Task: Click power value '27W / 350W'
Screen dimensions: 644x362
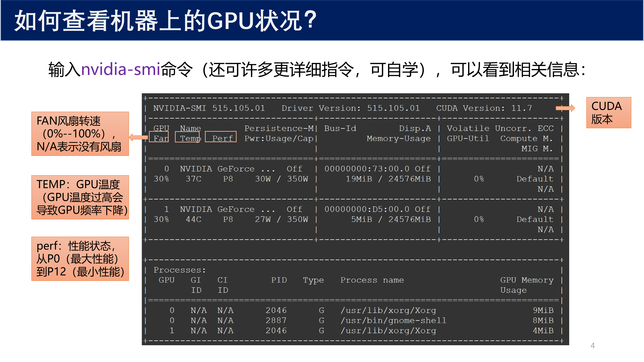Action: (x=282, y=219)
